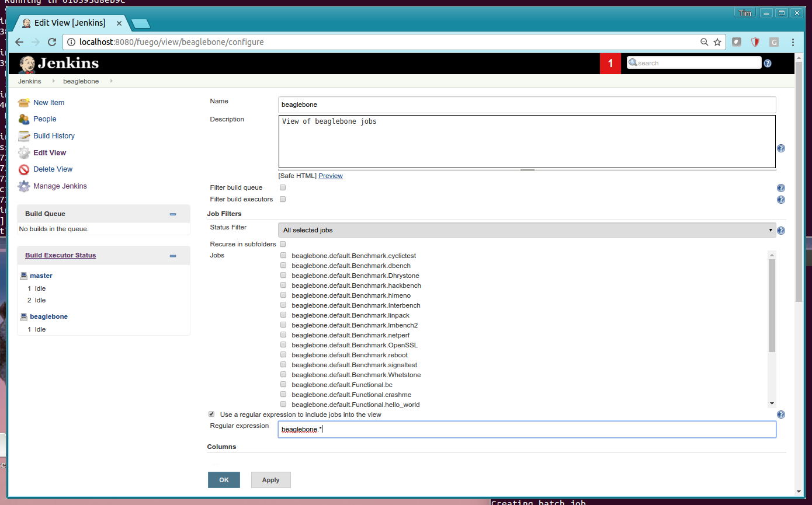This screenshot has width=812, height=505.
Task: Uncheck Use a regular expression option
Action: pos(211,414)
